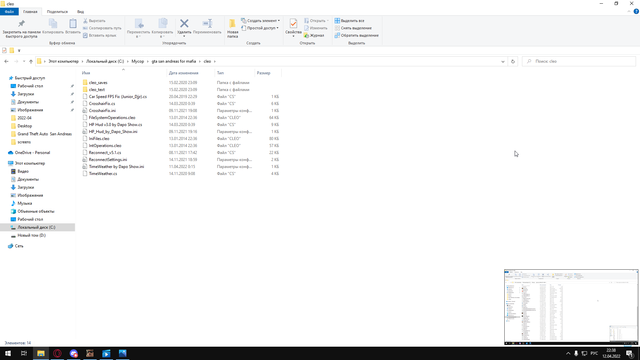Click the Переместить в icon
Screen dimensions: 640x360
[x=139, y=24]
